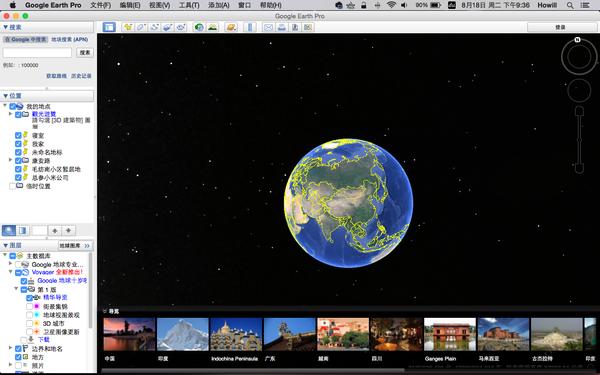Viewport: 600px width, 375px height.
Task: Collapse the 搜索 panel triangle
Action: click(5, 27)
